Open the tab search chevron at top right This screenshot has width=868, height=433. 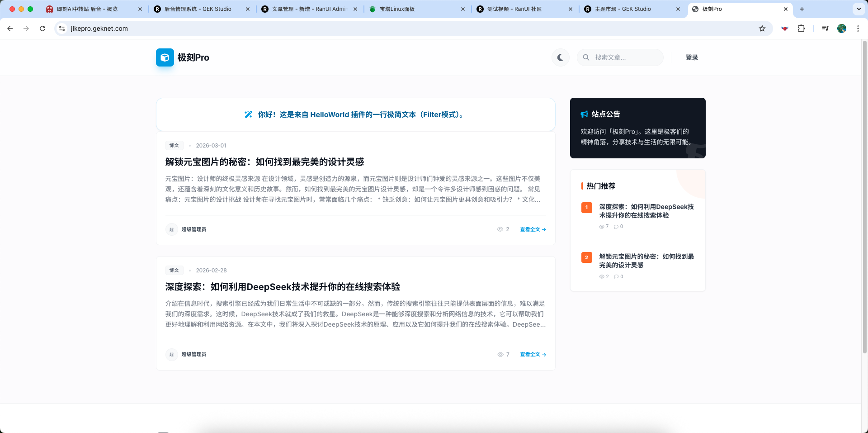(x=859, y=9)
